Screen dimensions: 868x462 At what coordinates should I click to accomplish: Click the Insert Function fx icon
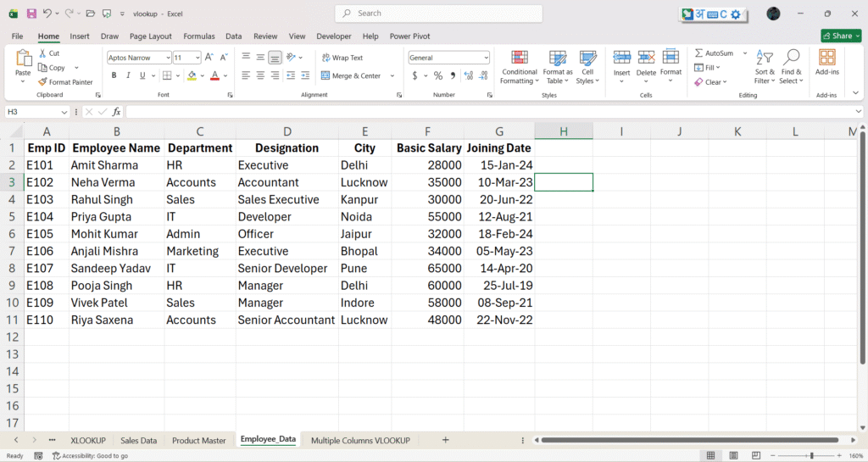pyautogui.click(x=116, y=112)
